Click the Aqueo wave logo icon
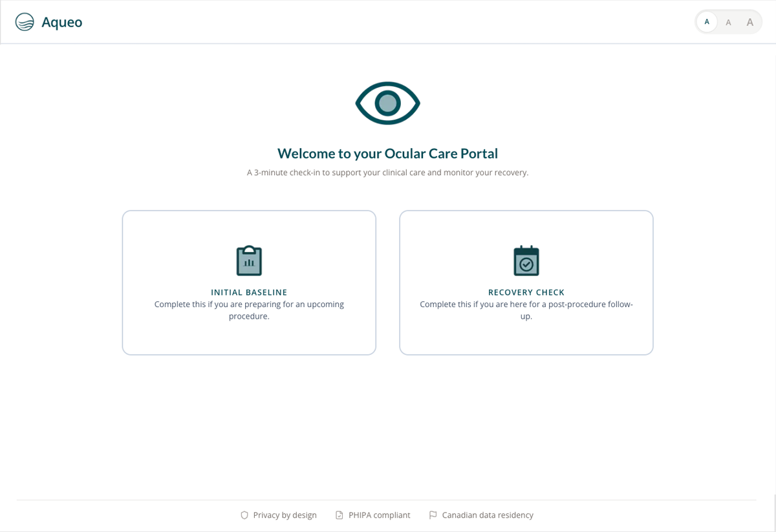Image resolution: width=776 pixels, height=532 pixels. pyautogui.click(x=25, y=21)
